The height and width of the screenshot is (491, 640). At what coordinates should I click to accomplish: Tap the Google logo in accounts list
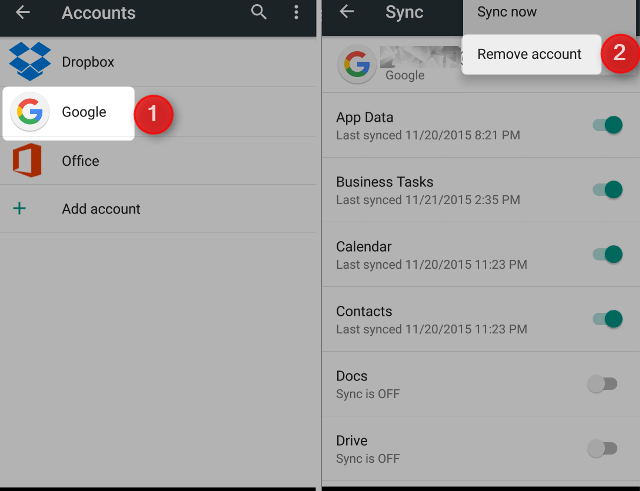point(30,112)
